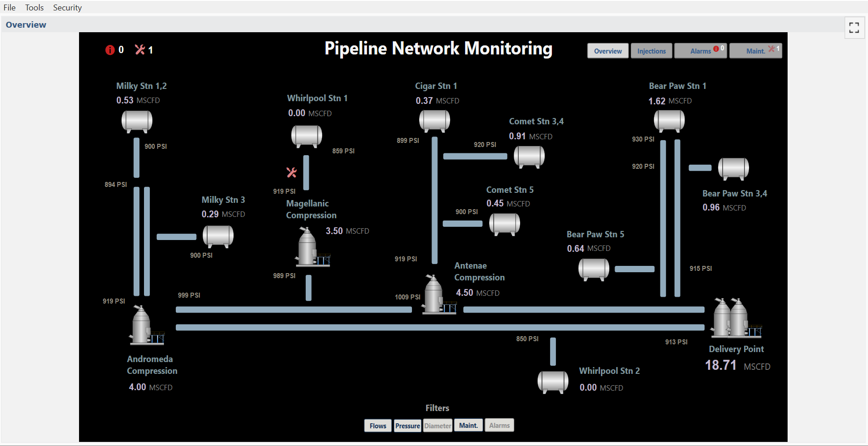
Task: Click the Milky Stn 1,2 tank icon
Action: tap(137, 121)
